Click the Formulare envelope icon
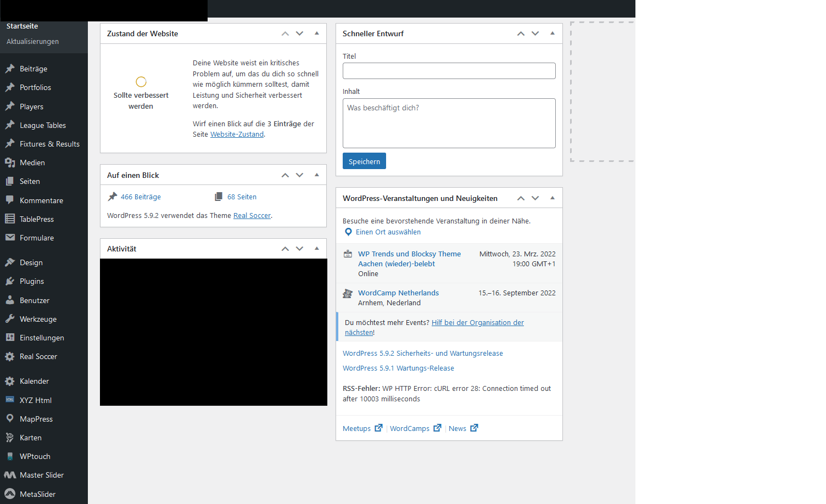 click(x=10, y=238)
